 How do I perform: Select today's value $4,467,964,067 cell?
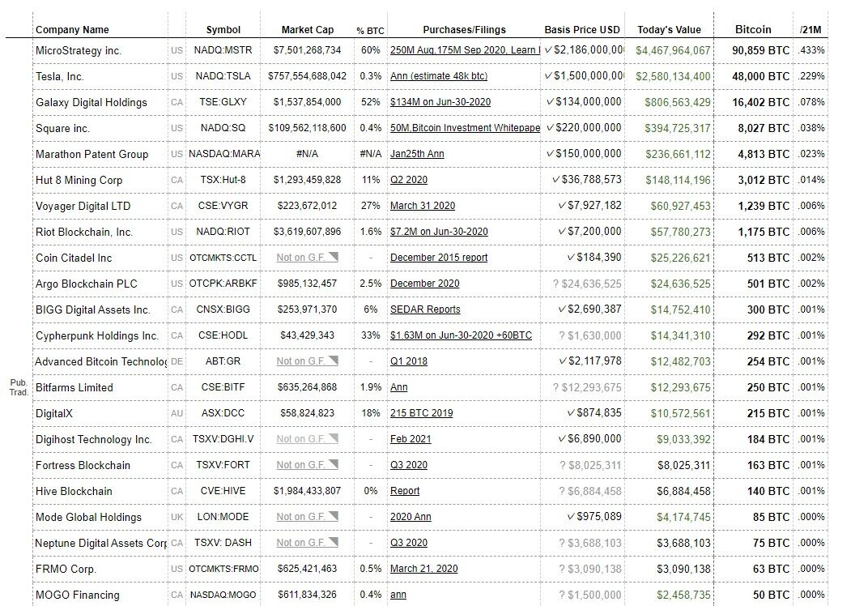(x=669, y=50)
